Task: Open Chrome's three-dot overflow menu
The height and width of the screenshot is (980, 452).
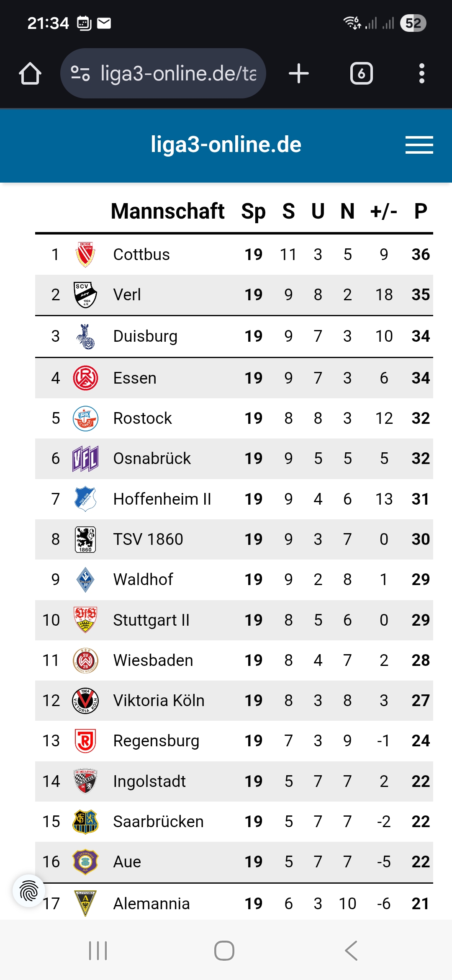Action: click(421, 74)
